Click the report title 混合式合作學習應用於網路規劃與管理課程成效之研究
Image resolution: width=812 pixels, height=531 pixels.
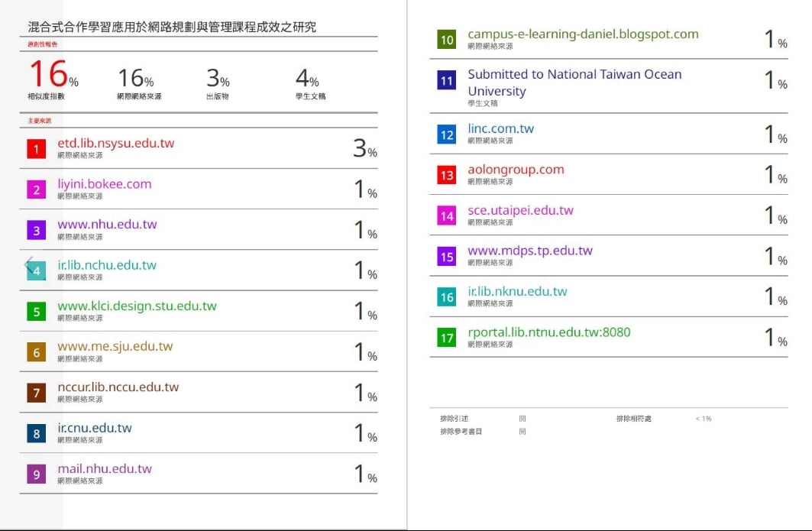click(172, 27)
